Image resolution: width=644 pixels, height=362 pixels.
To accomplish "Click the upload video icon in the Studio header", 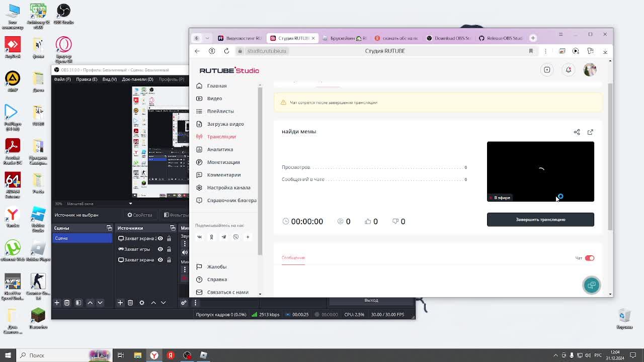I will point(547,70).
